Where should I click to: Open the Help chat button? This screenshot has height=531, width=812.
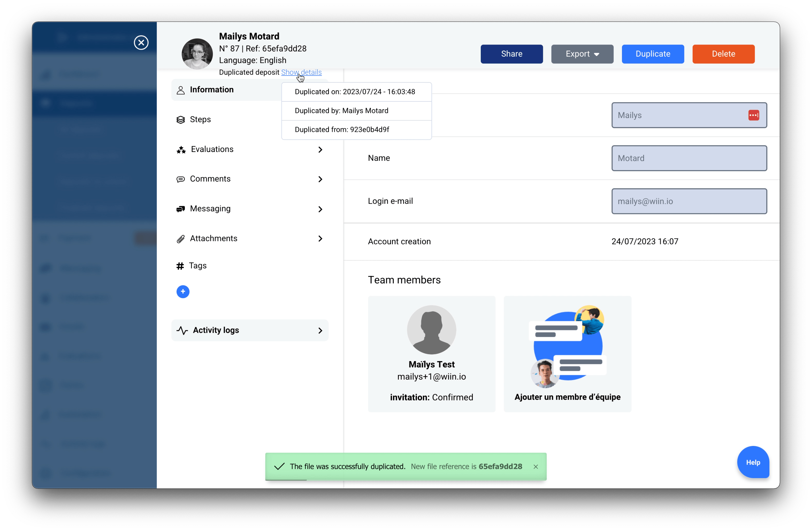(753, 462)
